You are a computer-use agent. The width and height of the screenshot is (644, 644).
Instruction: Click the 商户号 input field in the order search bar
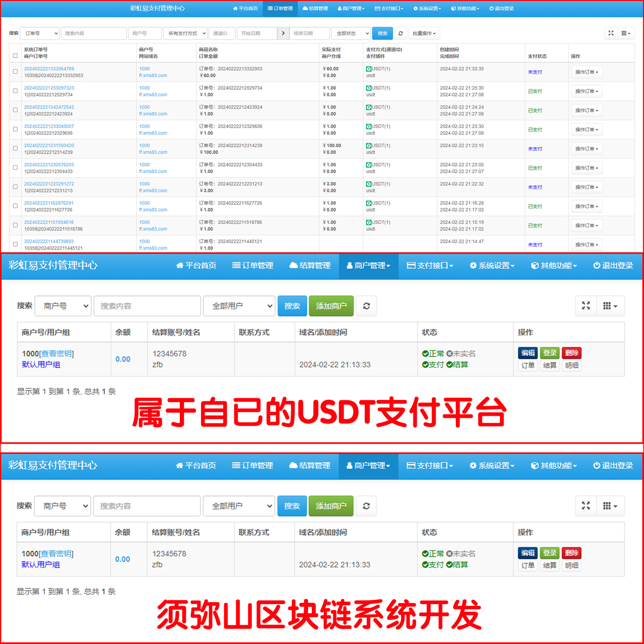[x=145, y=33]
